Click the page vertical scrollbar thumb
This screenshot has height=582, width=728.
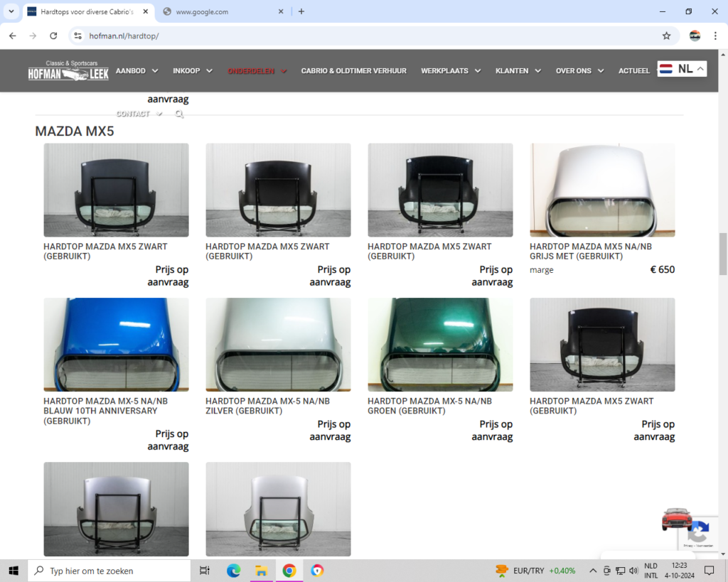pyautogui.click(x=723, y=254)
